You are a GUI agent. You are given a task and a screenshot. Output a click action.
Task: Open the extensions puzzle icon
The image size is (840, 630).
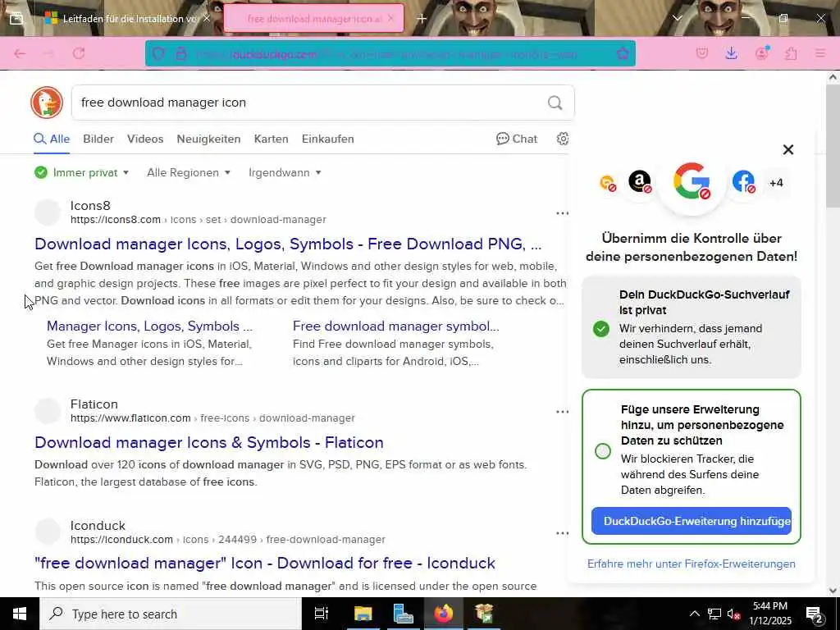coord(791,53)
